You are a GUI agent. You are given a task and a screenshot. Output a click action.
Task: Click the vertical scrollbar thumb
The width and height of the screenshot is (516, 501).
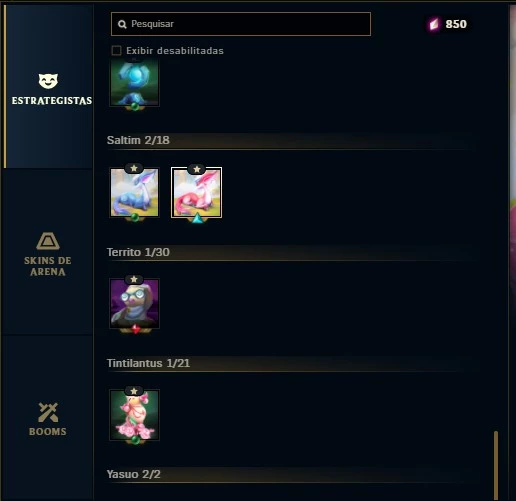(x=496, y=465)
